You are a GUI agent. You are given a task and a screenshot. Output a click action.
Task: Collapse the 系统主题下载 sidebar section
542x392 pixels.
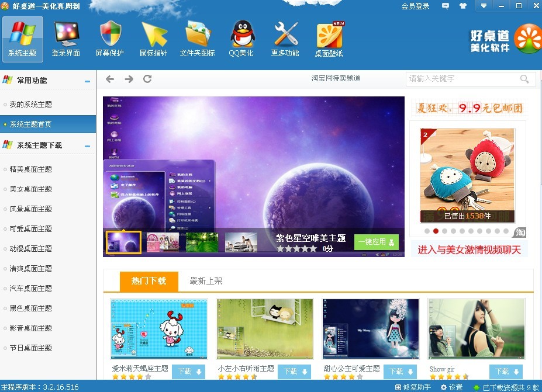click(87, 146)
